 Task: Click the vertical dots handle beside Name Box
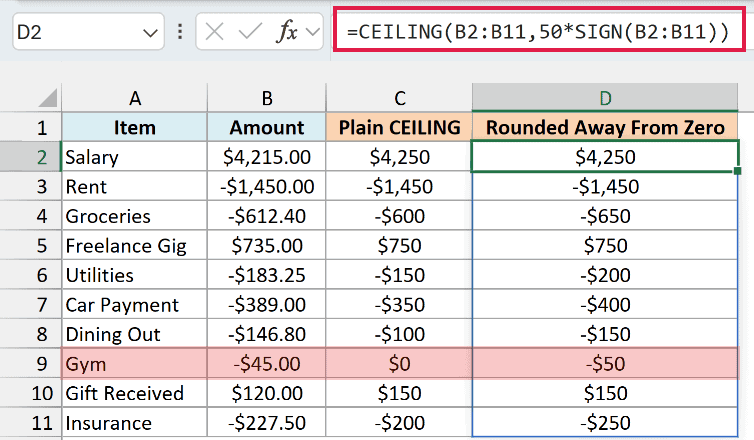(x=180, y=32)
